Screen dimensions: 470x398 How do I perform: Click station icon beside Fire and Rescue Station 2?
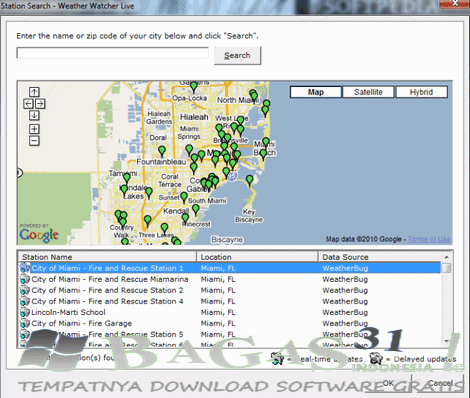click(x=25, y=290)
